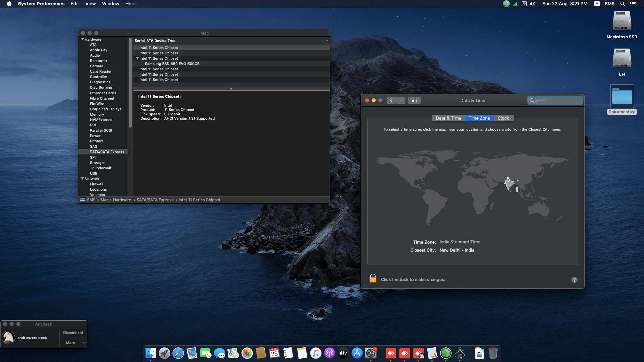644x362 pixels.
Task: Go back with the left chevron button
Action: pyautogui.click(x=391, y=100)
